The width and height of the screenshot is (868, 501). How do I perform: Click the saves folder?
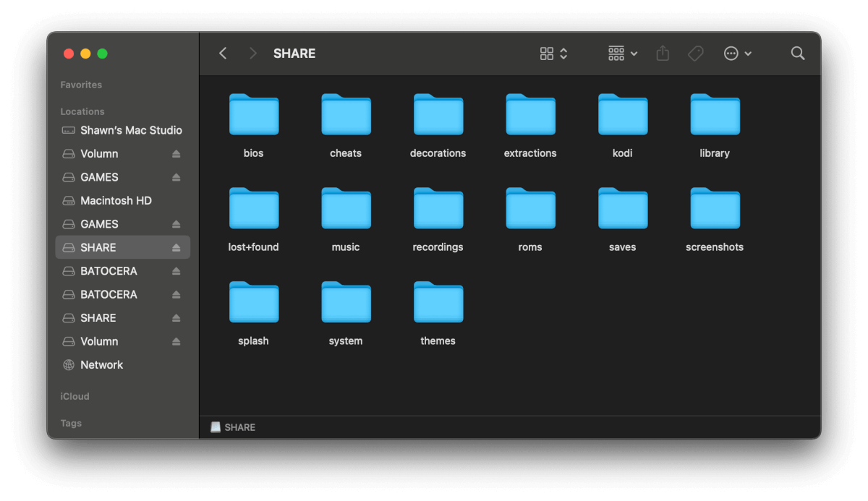[623, 210]
